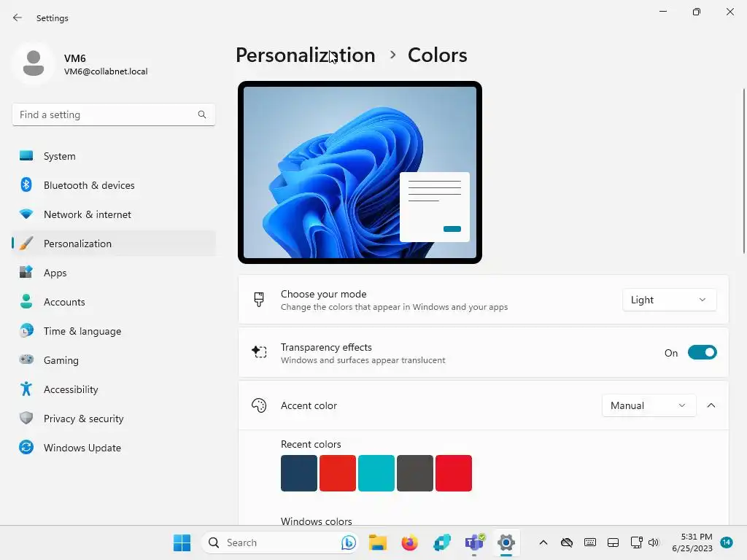
Task: Click the Personalization breadcrumb link
Action: (x=306, y=55)
